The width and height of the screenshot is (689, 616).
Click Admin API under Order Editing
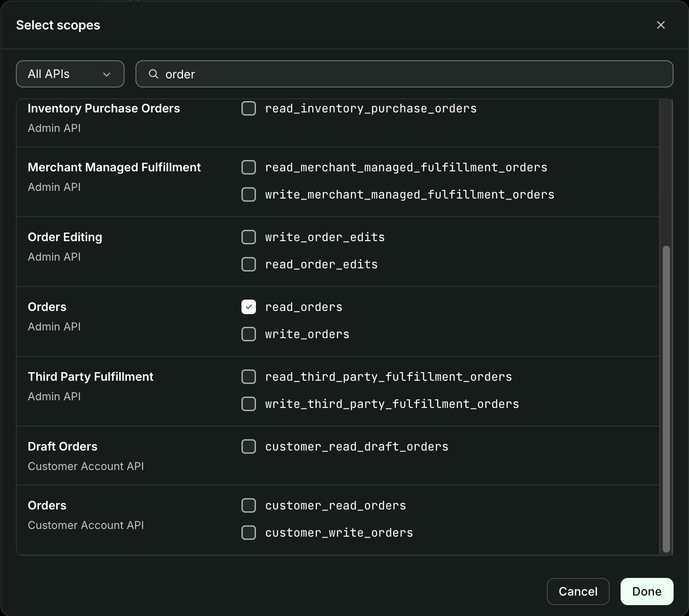54,257
